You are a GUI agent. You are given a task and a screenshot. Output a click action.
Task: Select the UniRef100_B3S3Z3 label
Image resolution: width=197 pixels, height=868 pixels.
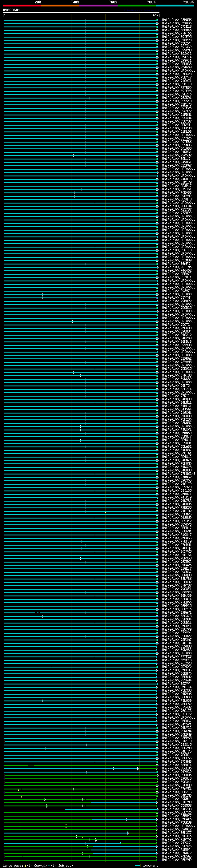pos(177,487)
